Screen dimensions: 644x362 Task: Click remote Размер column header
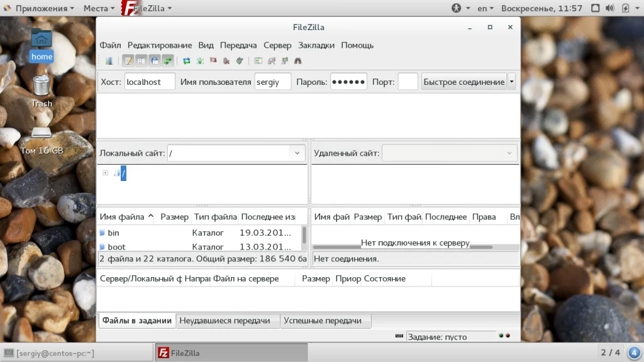click(x=367, y=217)
